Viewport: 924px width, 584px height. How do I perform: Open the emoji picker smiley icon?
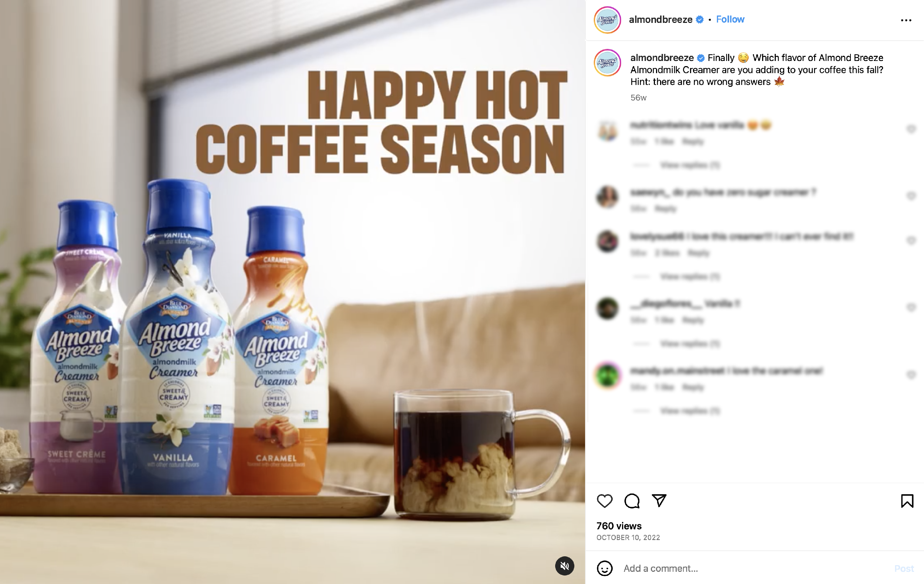(x=604, y=568)
